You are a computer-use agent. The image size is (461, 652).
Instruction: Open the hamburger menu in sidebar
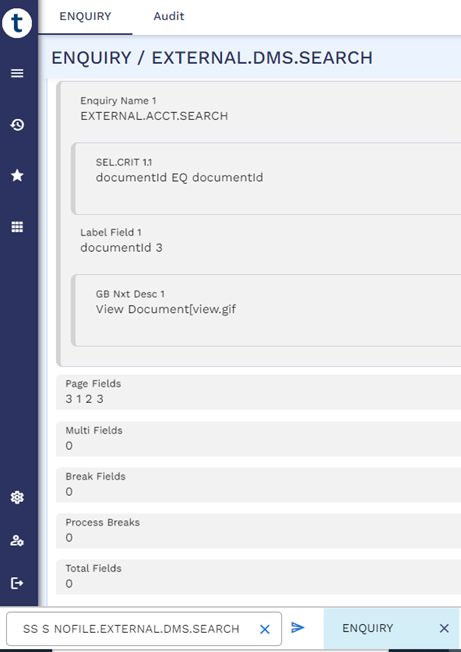[x=17, y=73]
